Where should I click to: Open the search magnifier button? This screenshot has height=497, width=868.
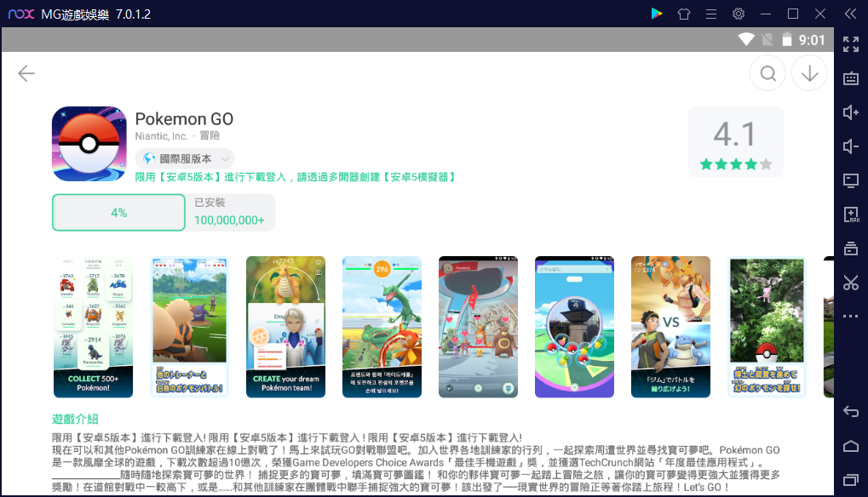coord(767,73)
